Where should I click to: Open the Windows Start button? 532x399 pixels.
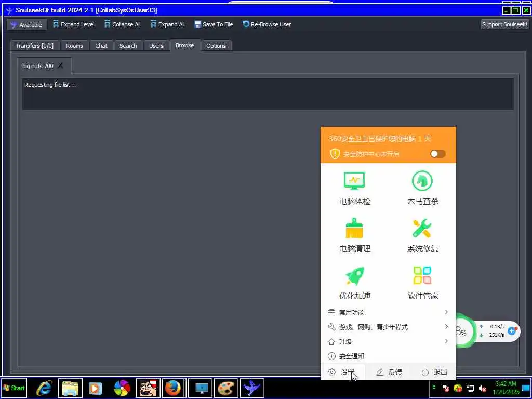pos(14,388)
